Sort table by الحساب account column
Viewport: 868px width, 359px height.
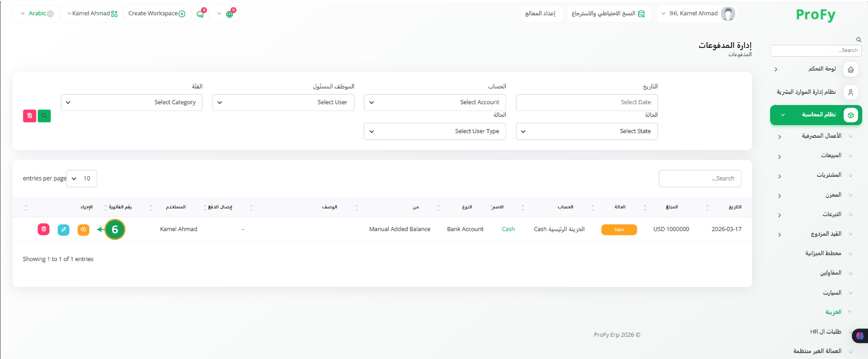tap(565, 207)
